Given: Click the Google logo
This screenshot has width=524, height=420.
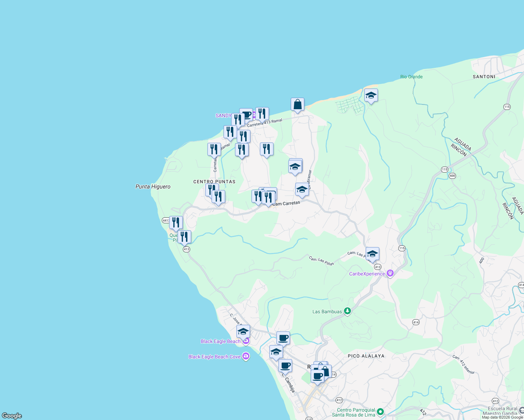Looking at the screenshot, I should pyautogui.click(x=11, y=415).
